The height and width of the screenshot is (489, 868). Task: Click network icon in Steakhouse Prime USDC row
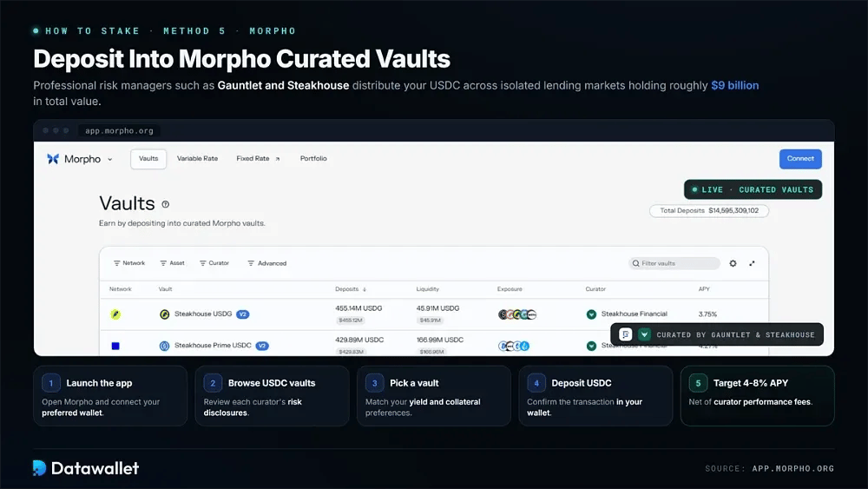pos(115,346)
